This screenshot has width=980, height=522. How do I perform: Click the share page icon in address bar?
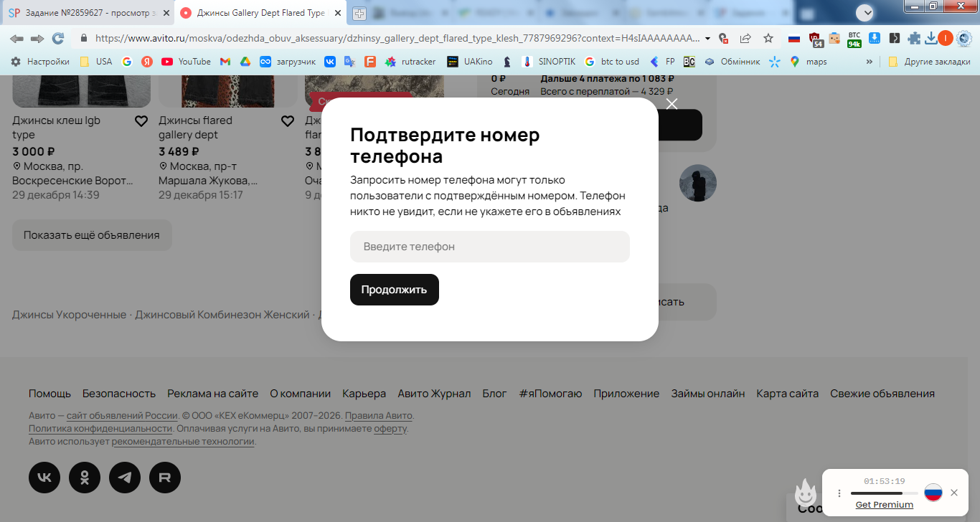pos(745,39)
